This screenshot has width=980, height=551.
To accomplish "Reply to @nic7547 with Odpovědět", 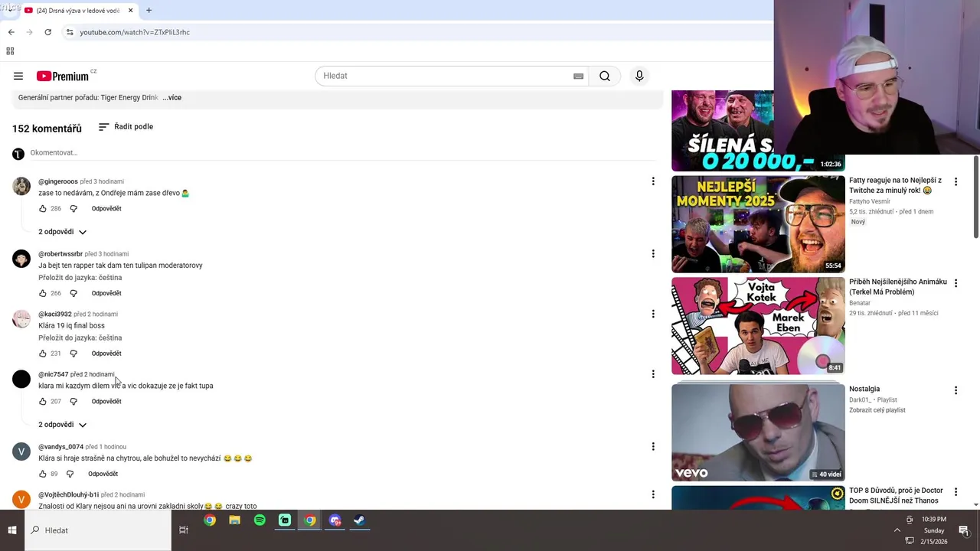I will (x=106, y=401).
